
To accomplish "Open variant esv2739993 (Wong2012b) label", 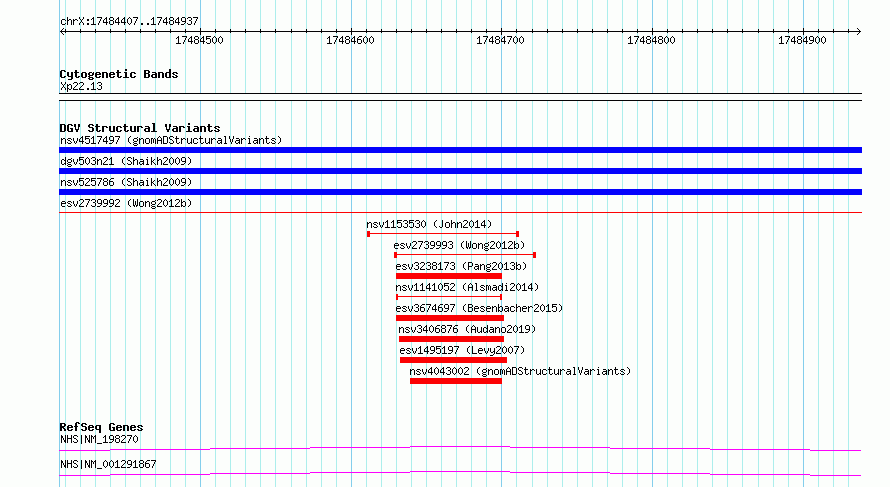I will point(459,245).
